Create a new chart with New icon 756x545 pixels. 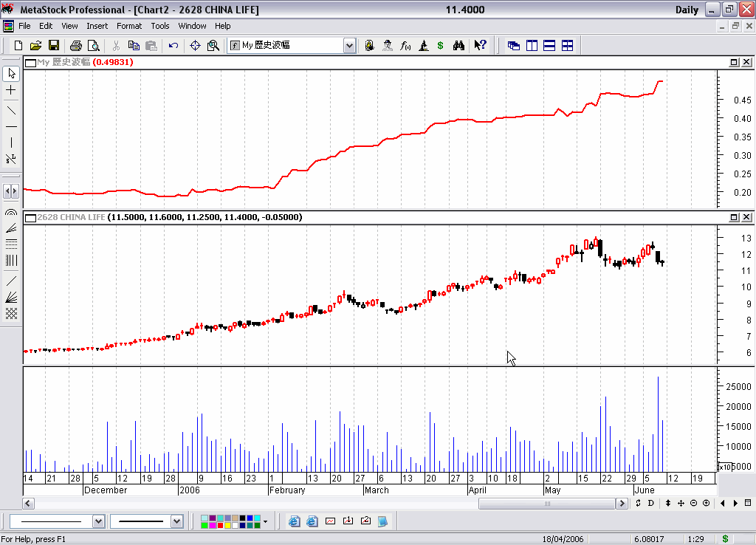(x=18, y=45)
